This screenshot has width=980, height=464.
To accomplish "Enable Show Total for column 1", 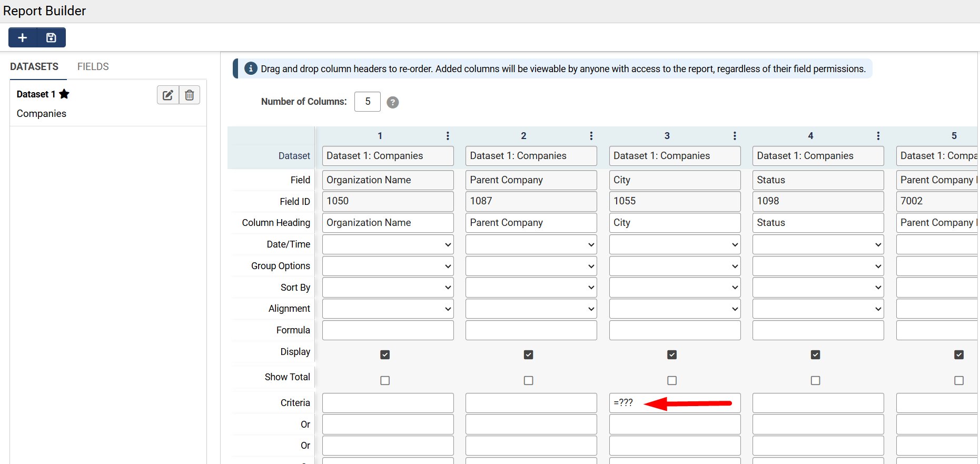I will (x=385, y=380).
